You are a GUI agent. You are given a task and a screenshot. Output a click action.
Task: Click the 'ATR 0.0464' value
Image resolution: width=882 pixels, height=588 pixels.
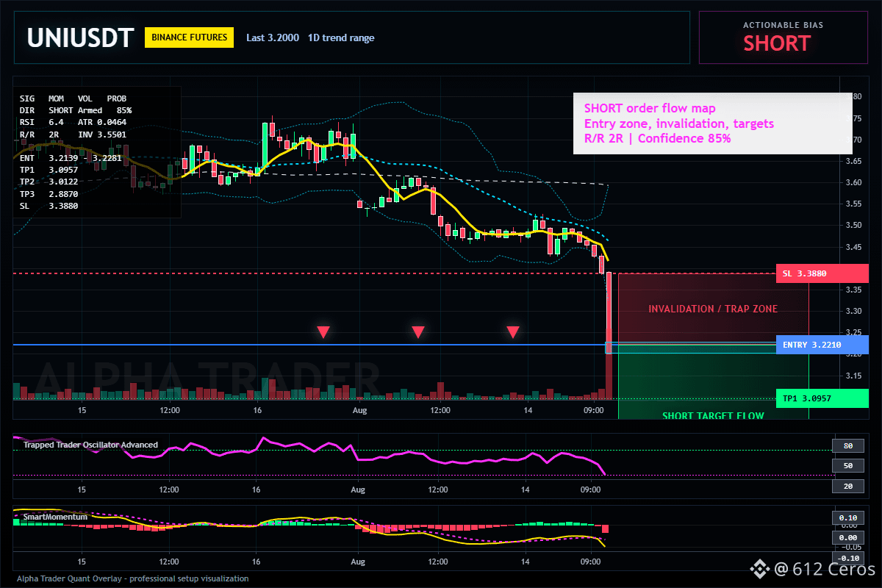coord(102,122)
